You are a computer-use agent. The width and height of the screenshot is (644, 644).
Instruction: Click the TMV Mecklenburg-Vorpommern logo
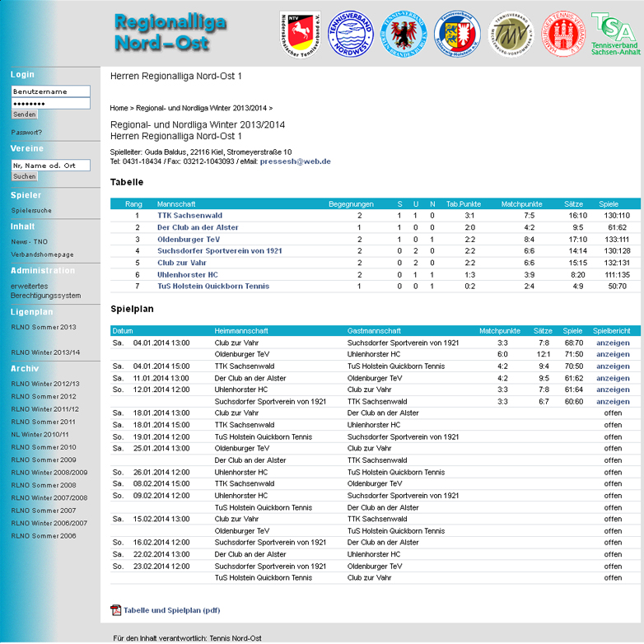click(511, 34)
